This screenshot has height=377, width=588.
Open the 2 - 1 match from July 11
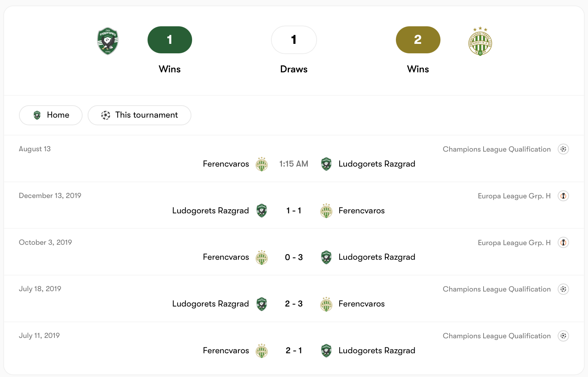pyautogui.click(x=294, y=351)
